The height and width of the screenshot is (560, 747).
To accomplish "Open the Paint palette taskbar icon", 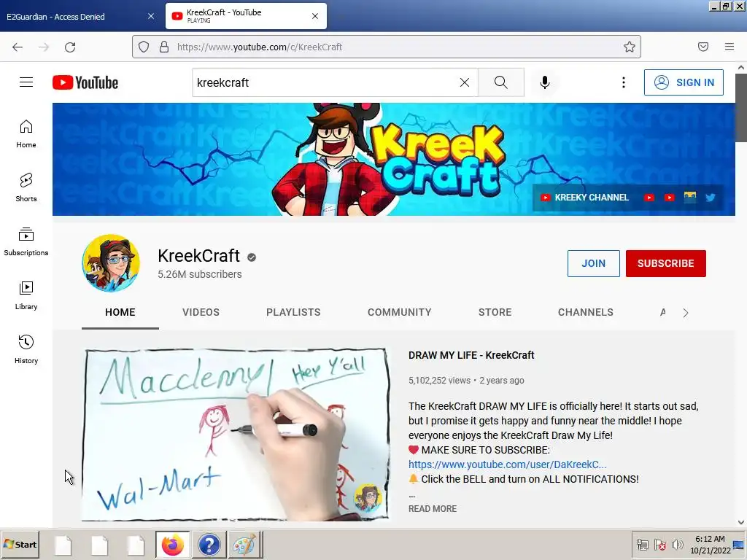I will (x=244, y=544).
